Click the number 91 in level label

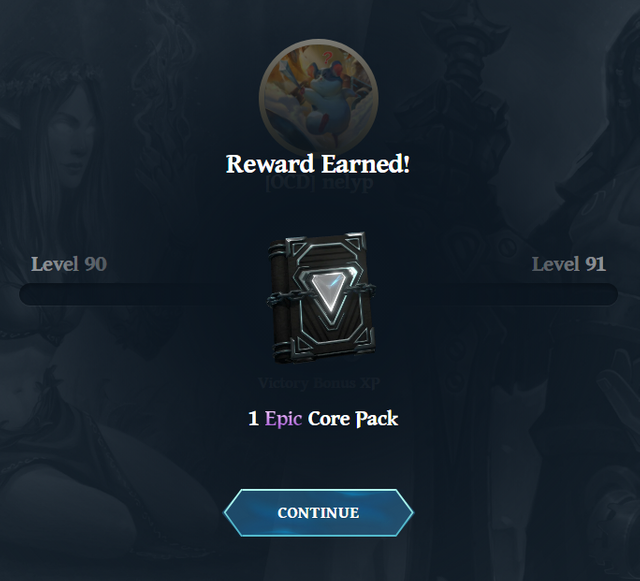tap(596, 264)
